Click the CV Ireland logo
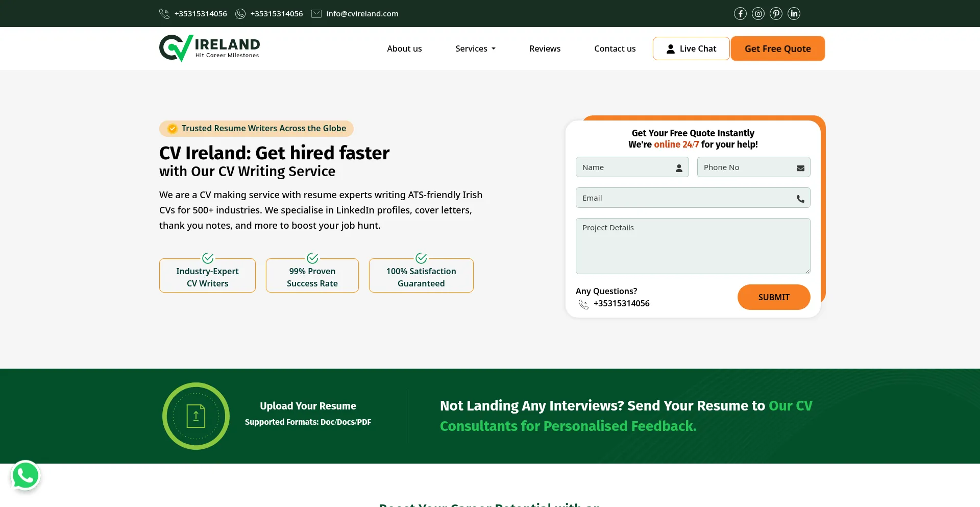The width and height of the screenshot is (980, 507). point(209,49)
